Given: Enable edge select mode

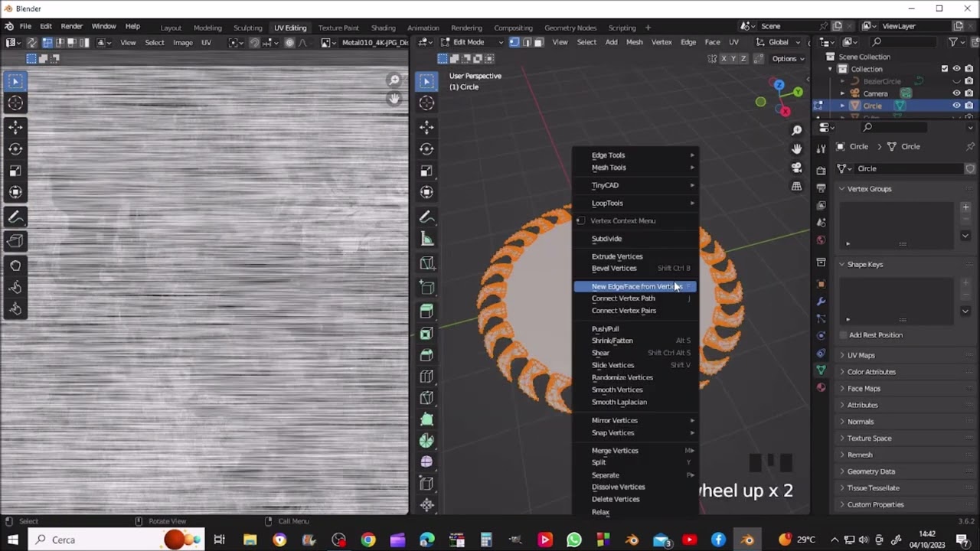Looking at the screenshot, I should 526,42.
